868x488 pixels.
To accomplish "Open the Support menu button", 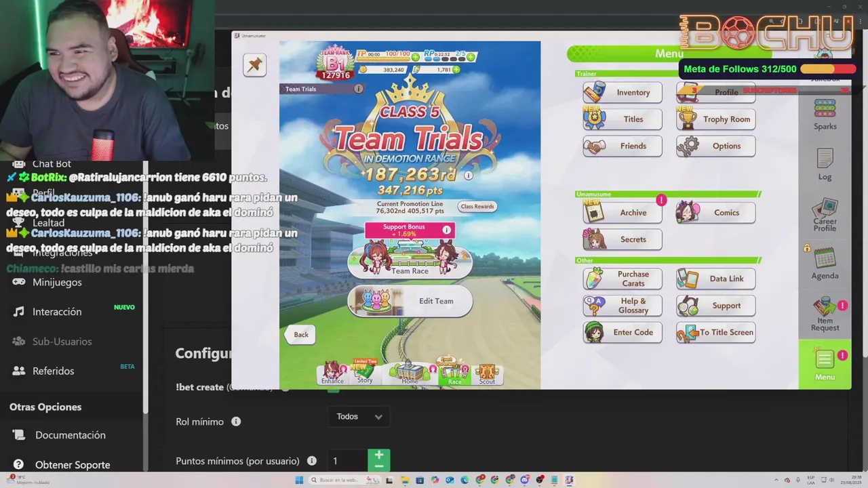I will (x=715, y=306).
